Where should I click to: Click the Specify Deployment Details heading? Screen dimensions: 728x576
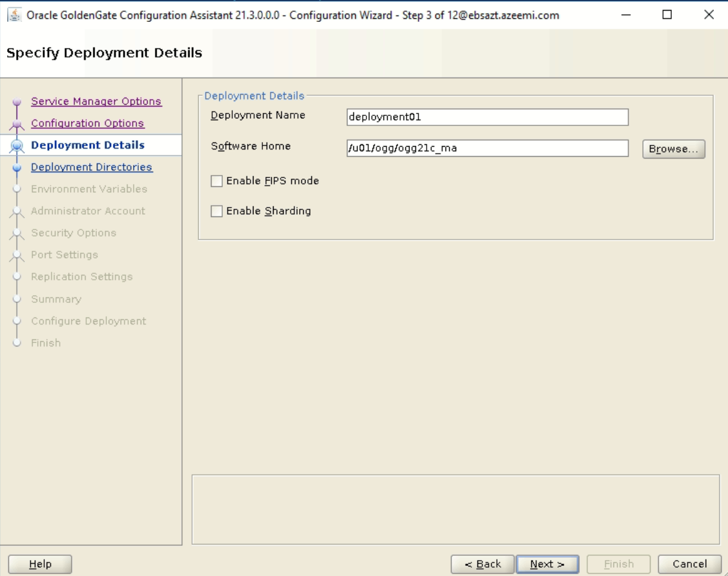click(x=104, y=53)
